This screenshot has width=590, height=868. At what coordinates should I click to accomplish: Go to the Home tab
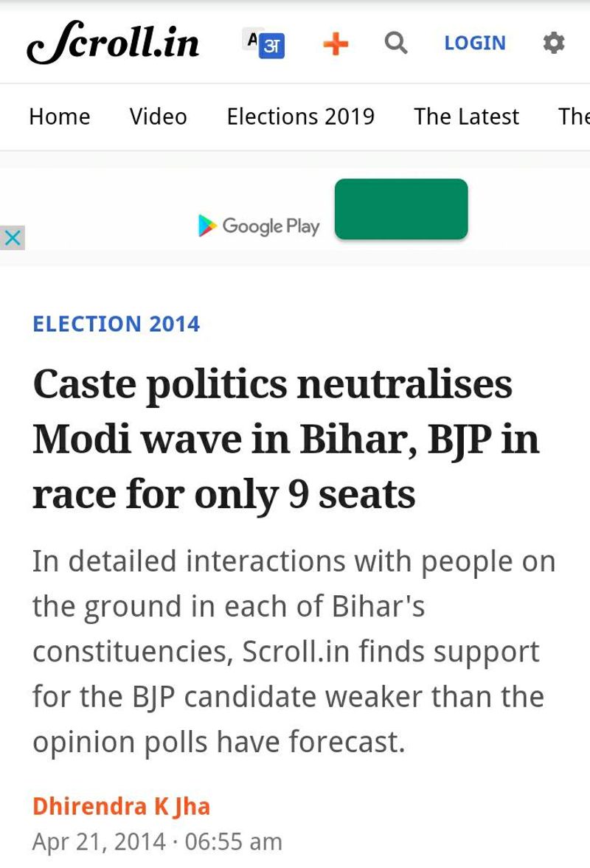click(x=60, y=117)
